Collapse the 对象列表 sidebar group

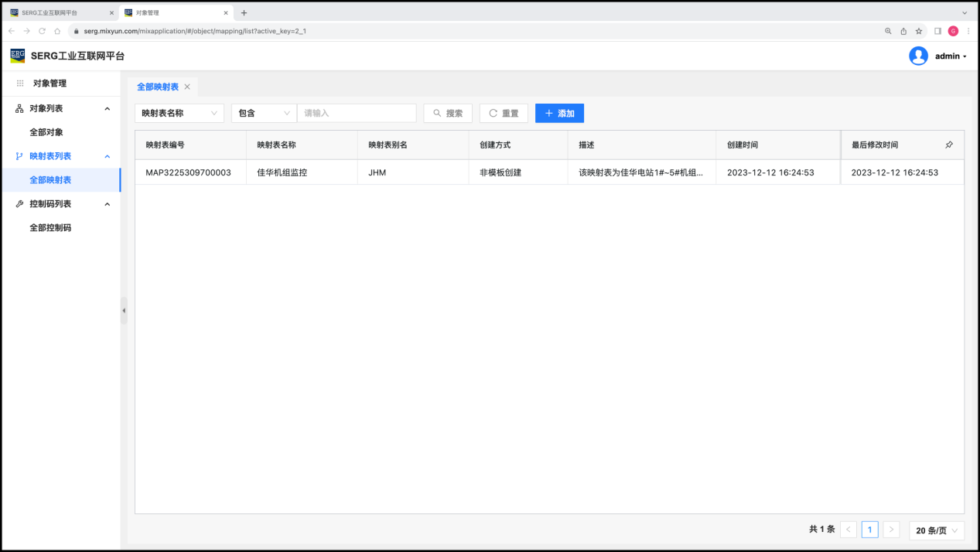point(108,109)
